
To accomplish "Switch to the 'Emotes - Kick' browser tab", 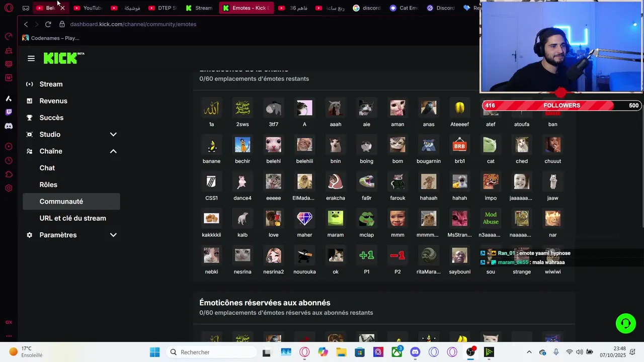I will tap(247, 8).
